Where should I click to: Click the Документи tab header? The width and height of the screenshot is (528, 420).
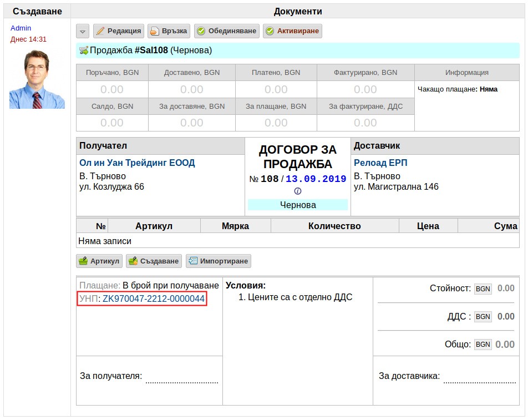(298, 12)
